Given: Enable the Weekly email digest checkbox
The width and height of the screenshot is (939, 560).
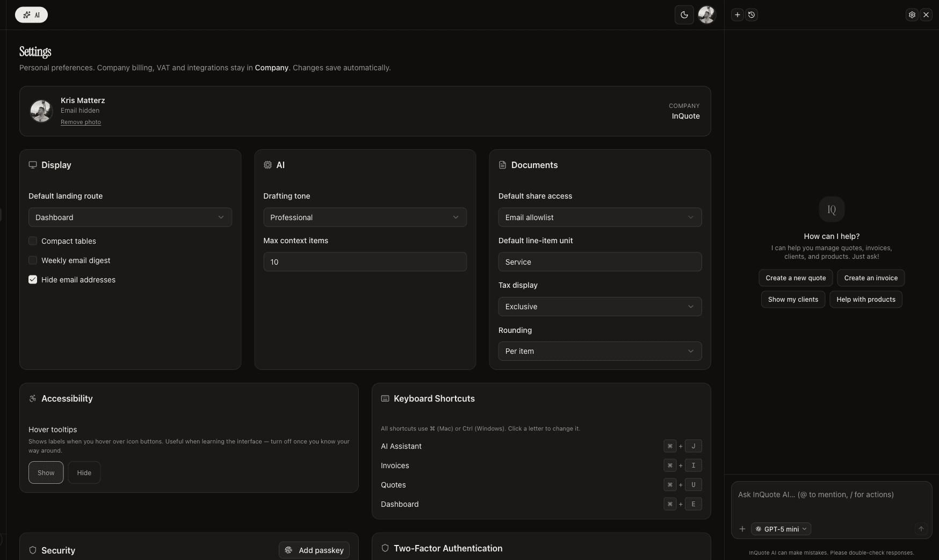Looking at the screenshot, I should (x=33, y=260).
